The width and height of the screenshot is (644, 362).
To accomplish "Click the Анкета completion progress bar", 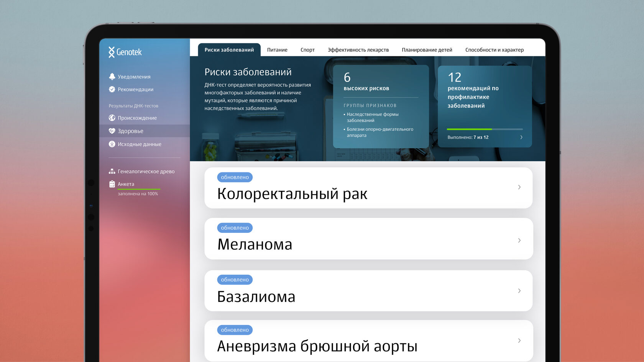I will (x=139, y=189).
